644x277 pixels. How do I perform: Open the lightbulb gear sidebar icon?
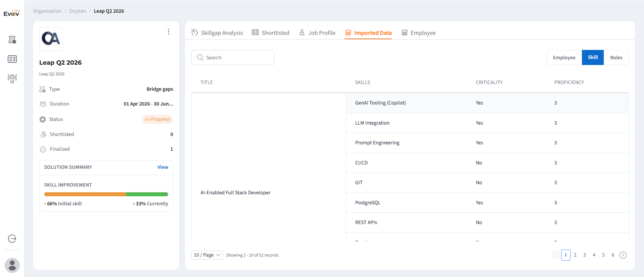coord(12,78)
